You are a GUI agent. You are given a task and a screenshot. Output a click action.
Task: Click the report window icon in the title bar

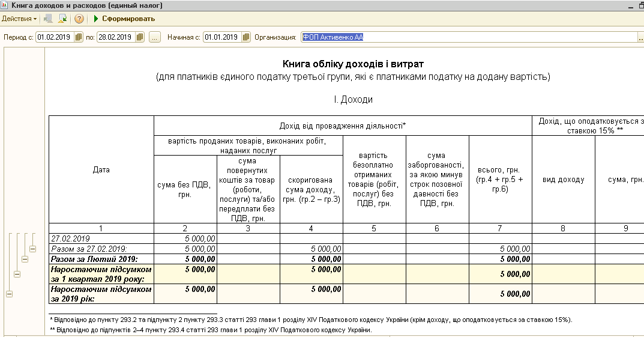pos(5,5)
